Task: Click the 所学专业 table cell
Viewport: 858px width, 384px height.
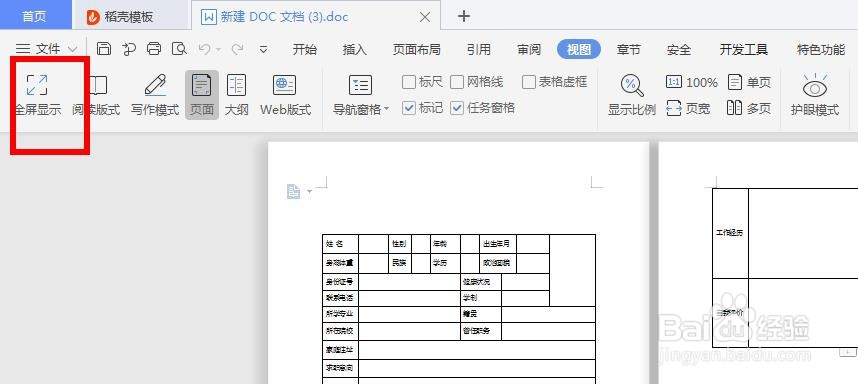Action: pos(340,314)
